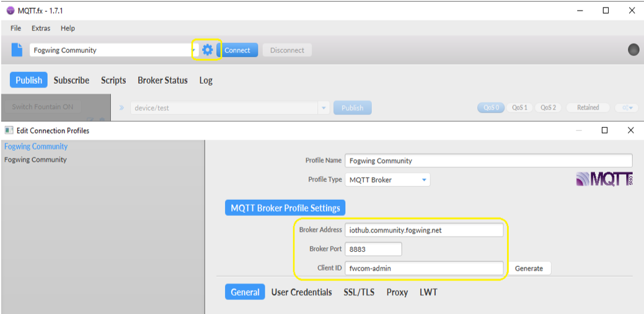Open the Proxy tab

(397, 292)
